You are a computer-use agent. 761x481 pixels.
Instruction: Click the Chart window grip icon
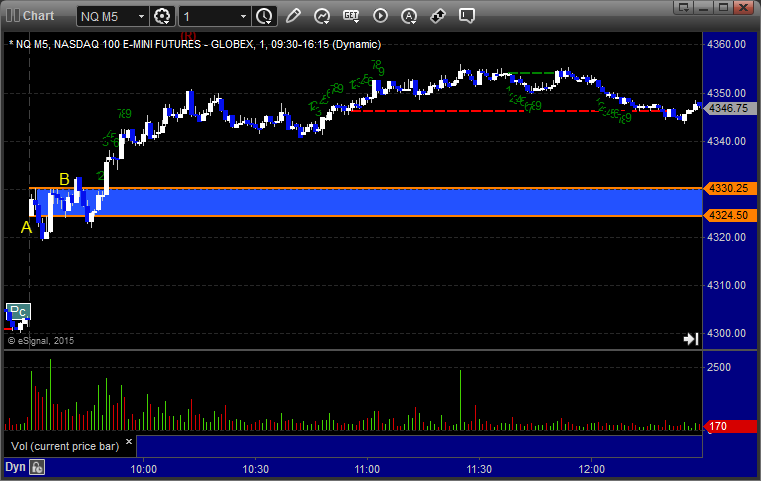point(13,16)
